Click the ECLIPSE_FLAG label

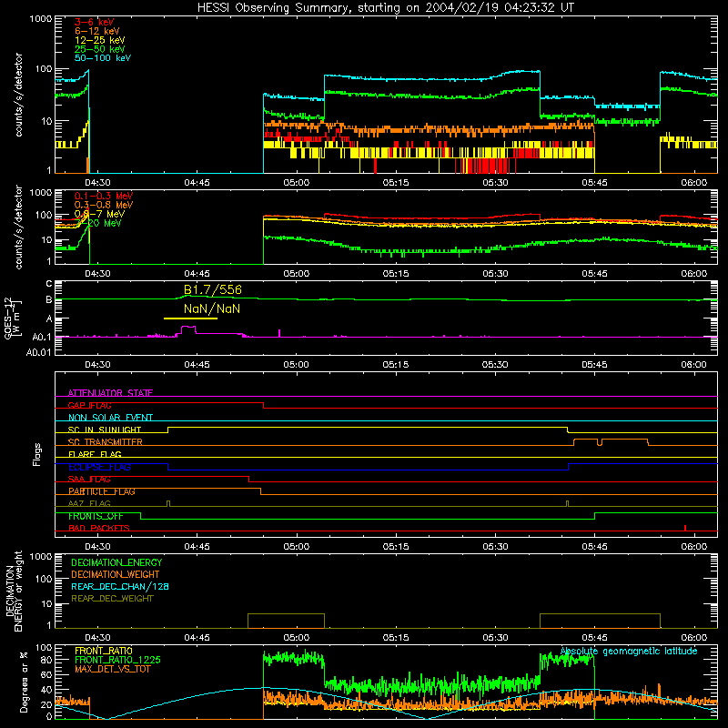pos(99,467)
